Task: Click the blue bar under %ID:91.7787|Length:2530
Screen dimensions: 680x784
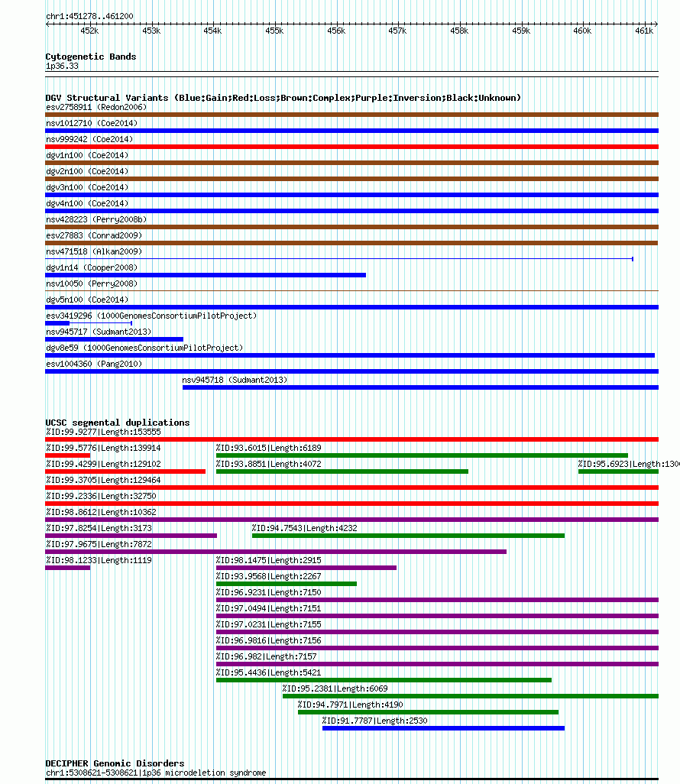Action: [x=443, y=728]
